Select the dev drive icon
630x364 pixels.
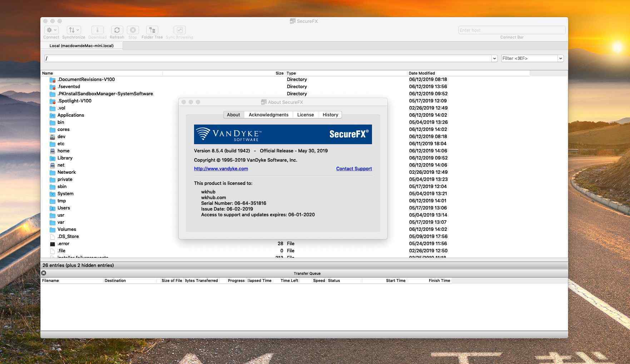click(x=53, y=137)
